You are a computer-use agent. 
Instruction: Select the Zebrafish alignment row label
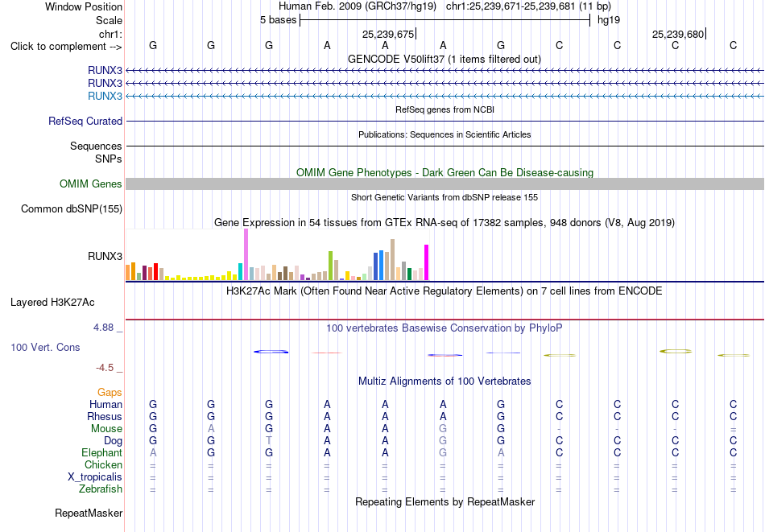pyautogui.click(x=101, y=489)
